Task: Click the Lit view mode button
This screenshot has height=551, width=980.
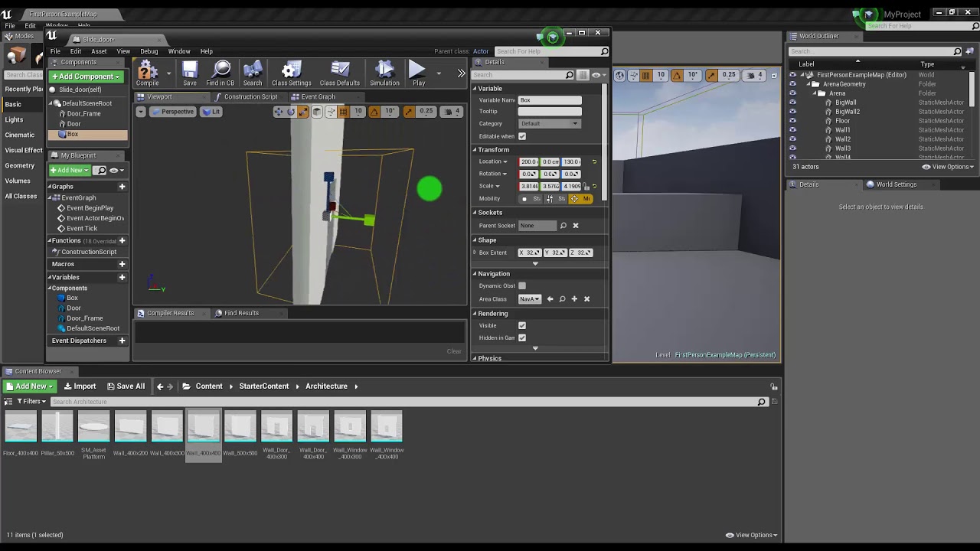Action: [x=211, y=112]
